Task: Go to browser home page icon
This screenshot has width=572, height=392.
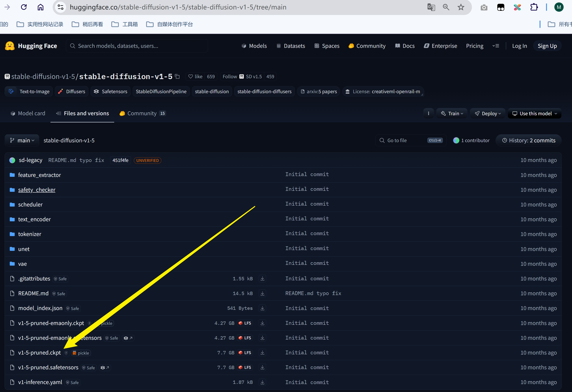Action: (x=40, y=7)
